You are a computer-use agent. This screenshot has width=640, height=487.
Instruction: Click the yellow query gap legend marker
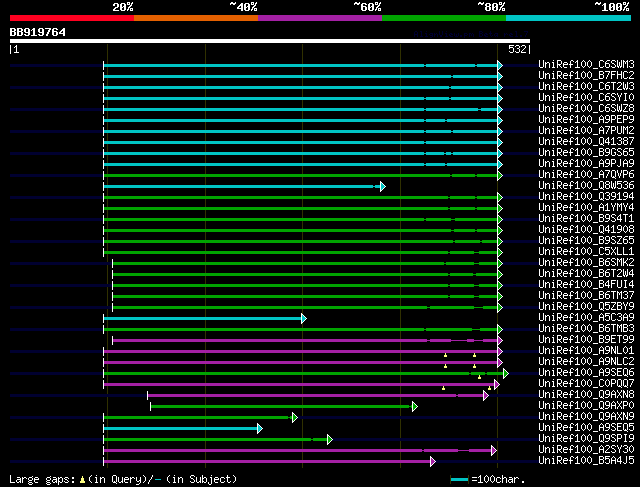(82, 480)
